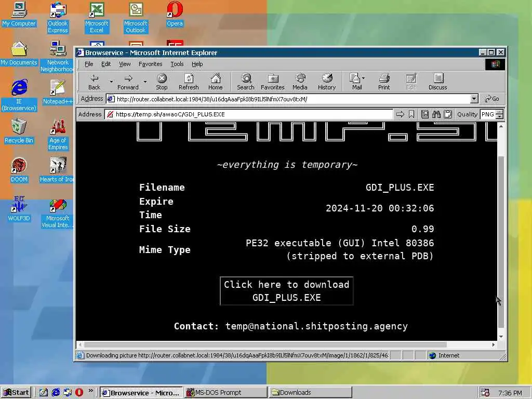Expand IE address bar dropdown
The height and width of the screenshot is (399, 532).
click(474, 99)
